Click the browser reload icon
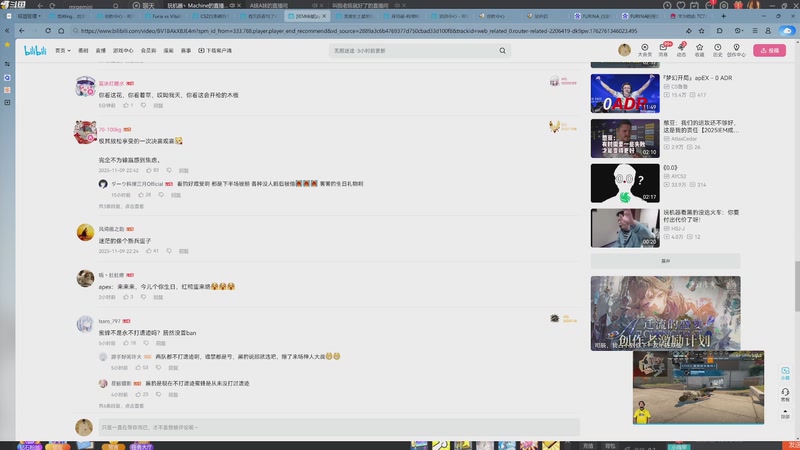This screenshot has width=800, height=450. pos(48,31)
